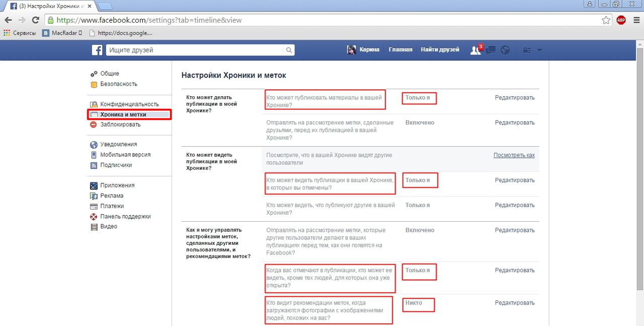The height and width of the screenshot is (326, 644).
Task: Select Хроника и метки in the sidebar
Action: [x=123, y=114]
